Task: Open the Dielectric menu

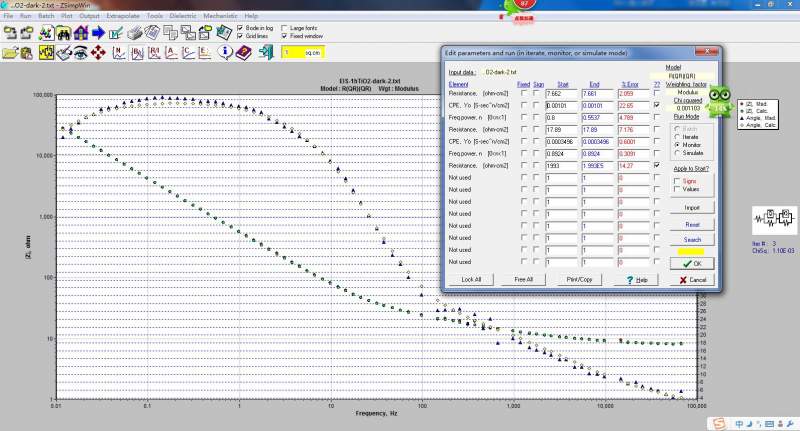Action: [x=185, y=16]
